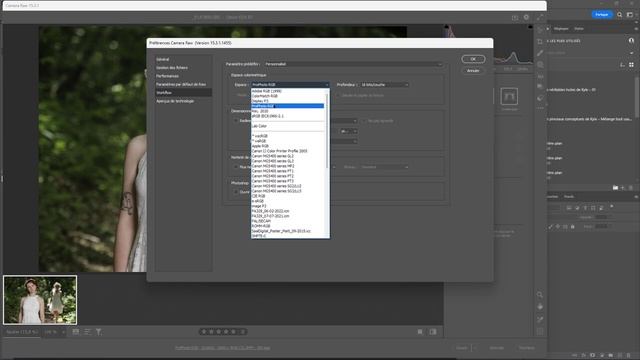Click the Terminer button

point(527,348)
